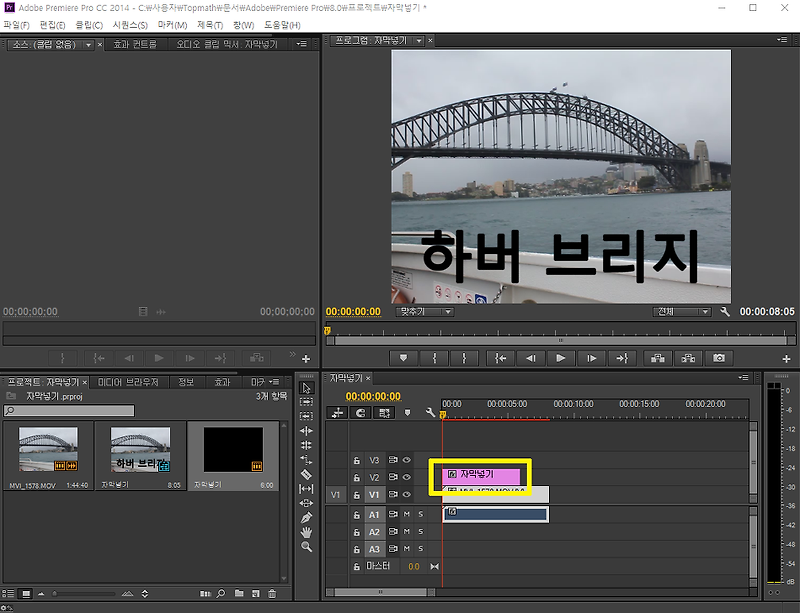The width and height of the screenshot is (800, 613).
Task: Play the sequence in Program monitor
Action: [561, 358]
